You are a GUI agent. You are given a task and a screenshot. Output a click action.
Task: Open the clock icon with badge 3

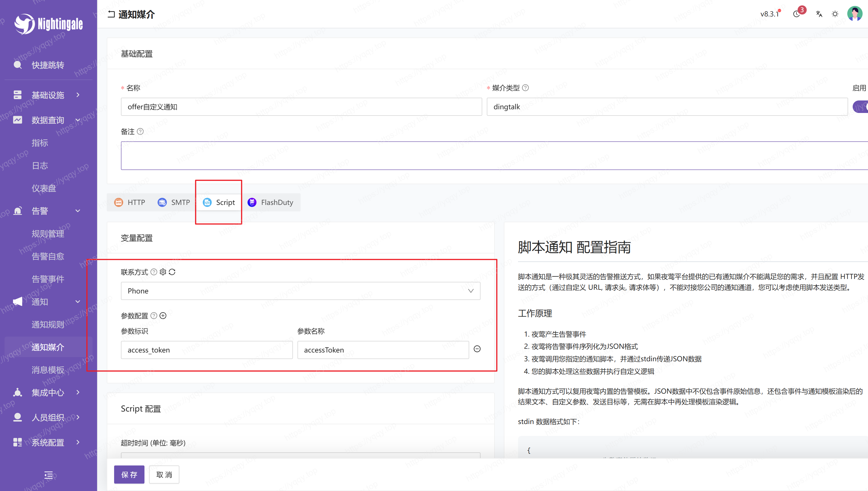point(796,14)
